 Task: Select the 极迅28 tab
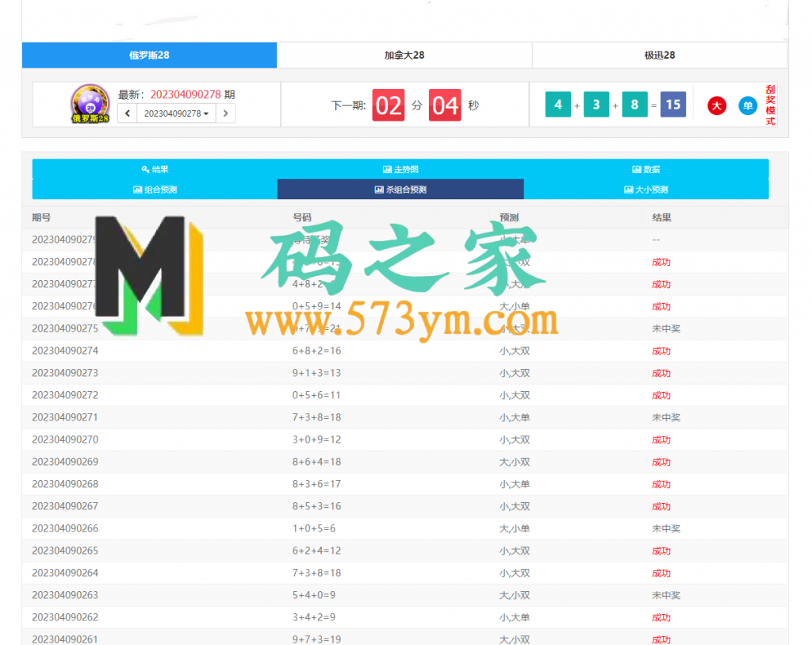[x=660, y=55]
